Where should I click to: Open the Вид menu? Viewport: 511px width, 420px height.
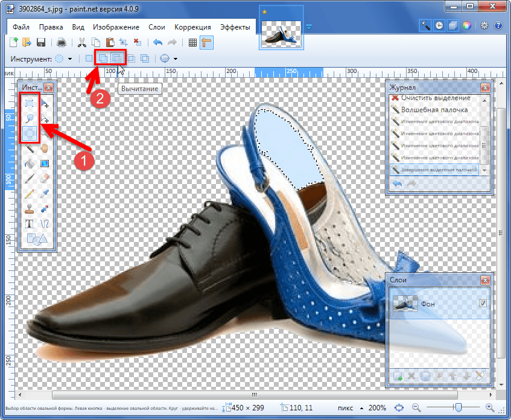click(78, 27)
